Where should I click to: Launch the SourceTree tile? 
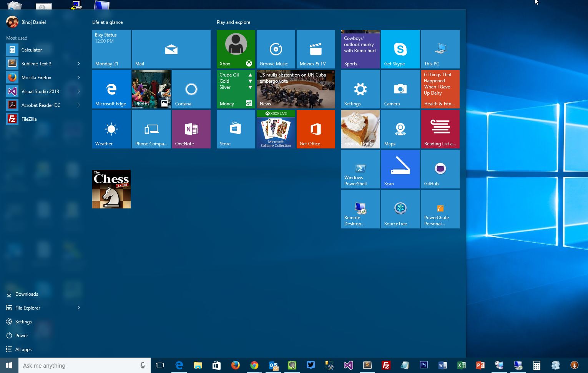(x=400, y=209)
